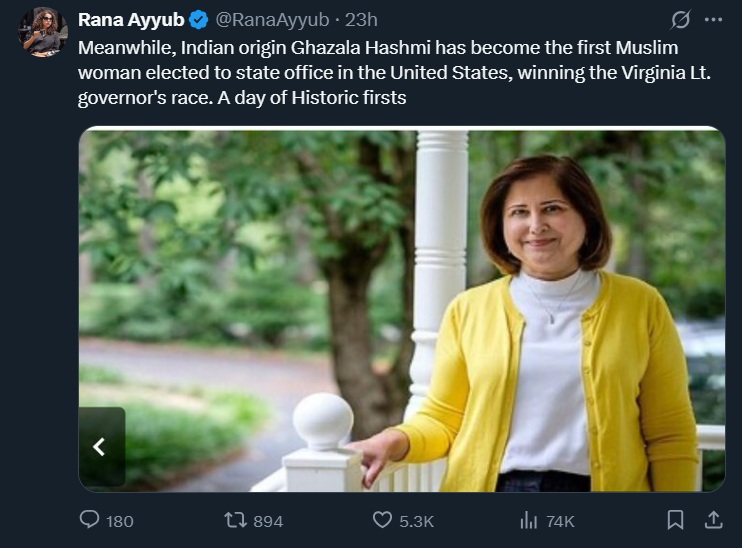Open Grok actions icon beside the post

pos(681,19)
